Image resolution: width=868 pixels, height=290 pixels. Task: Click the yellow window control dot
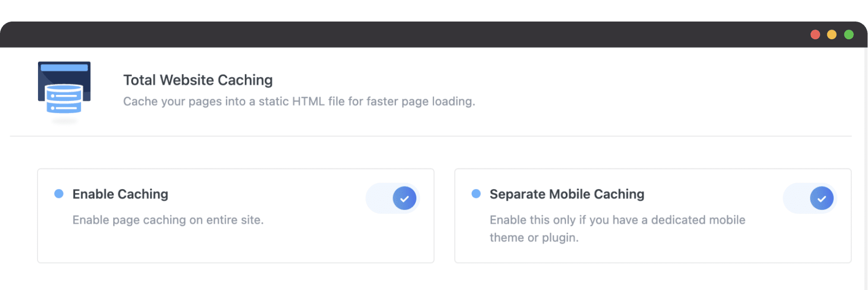(x=832, y=35)
